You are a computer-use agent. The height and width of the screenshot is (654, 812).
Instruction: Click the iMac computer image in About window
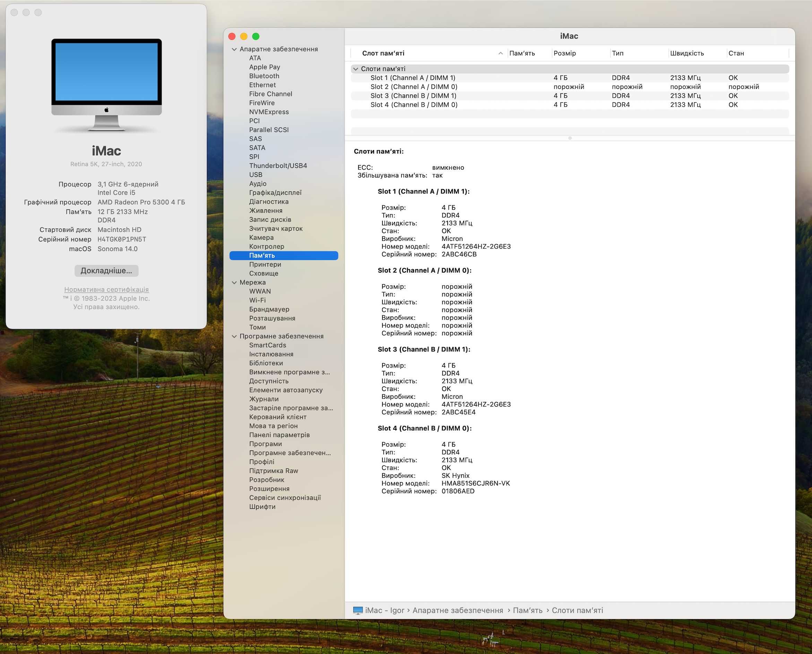[x=106, y=85]
